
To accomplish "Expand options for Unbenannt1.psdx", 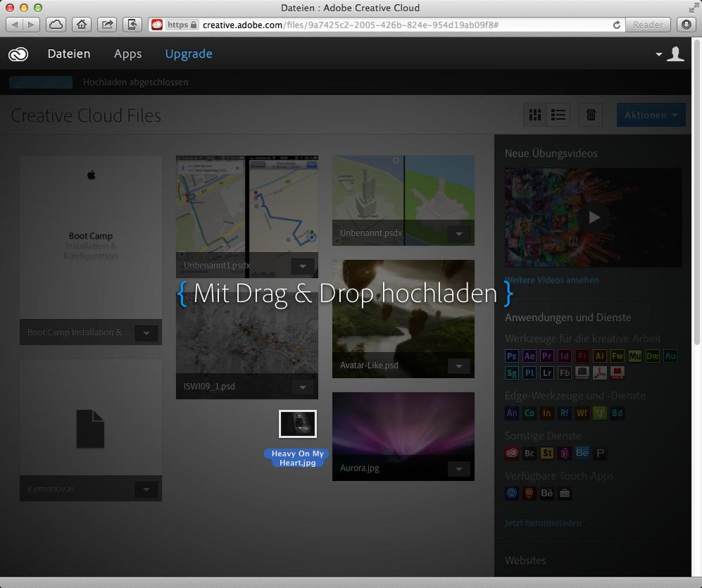I will click(303, 266).
